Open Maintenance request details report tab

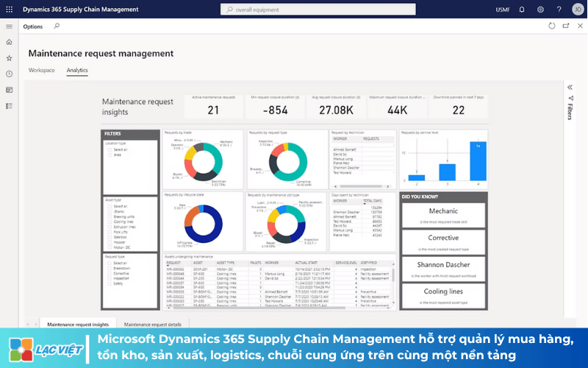[x=153, y=324]
